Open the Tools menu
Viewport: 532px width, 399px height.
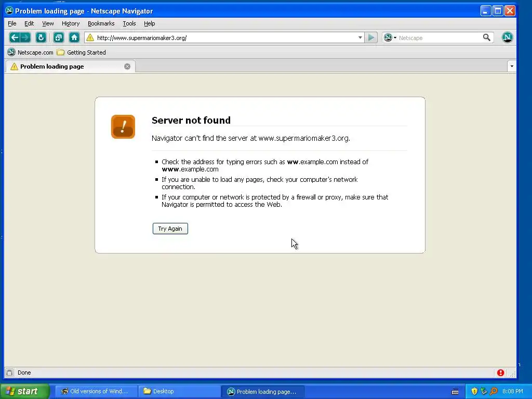click(129, 23)
